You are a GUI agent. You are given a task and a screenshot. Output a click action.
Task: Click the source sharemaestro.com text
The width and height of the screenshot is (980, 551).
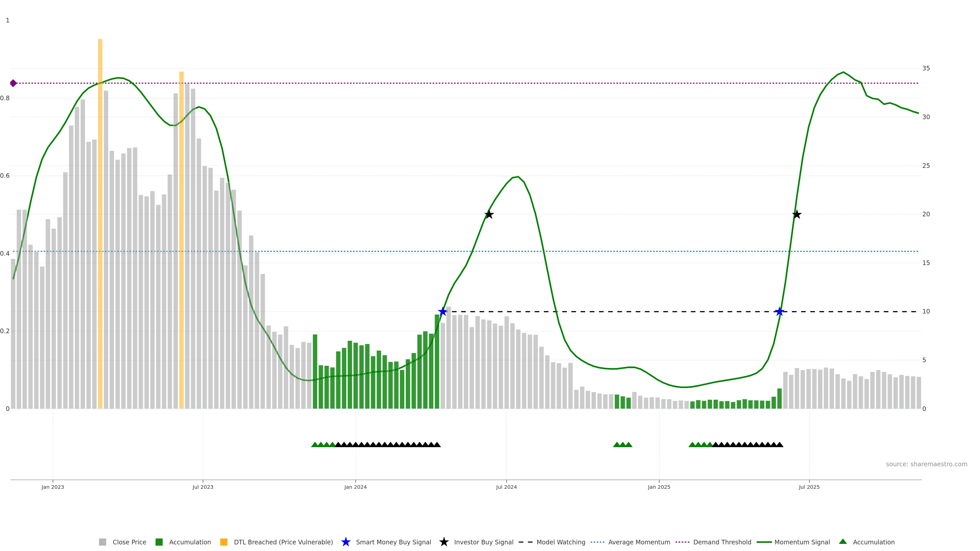[x=926, y=464]
